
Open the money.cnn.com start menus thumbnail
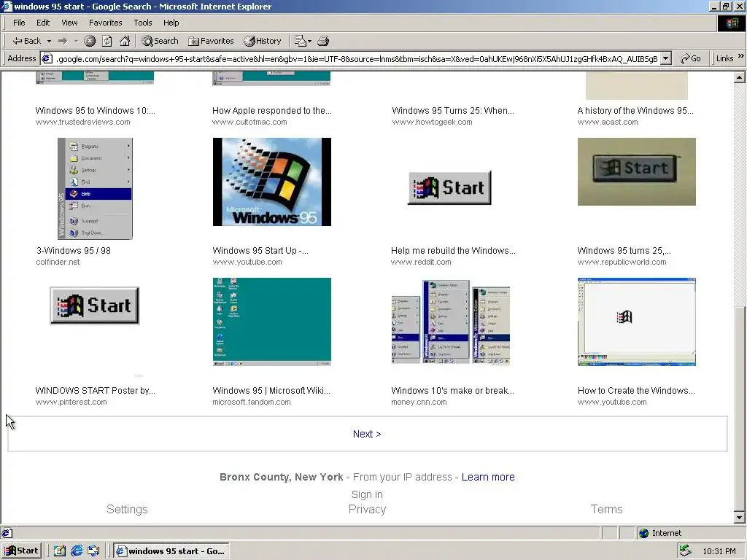[x=450, y=322]
